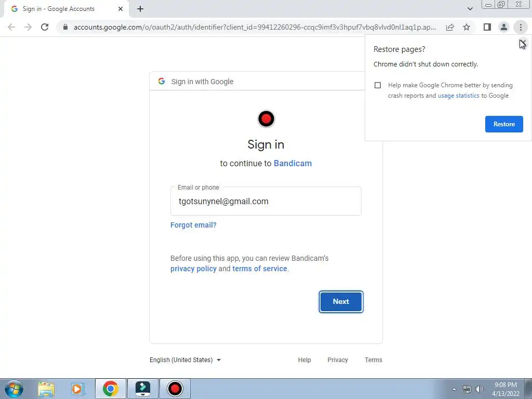Screen dimensions: 532x399
Task: Switch to Bandicam in the taskbar
Action: [x=175, y=389]
